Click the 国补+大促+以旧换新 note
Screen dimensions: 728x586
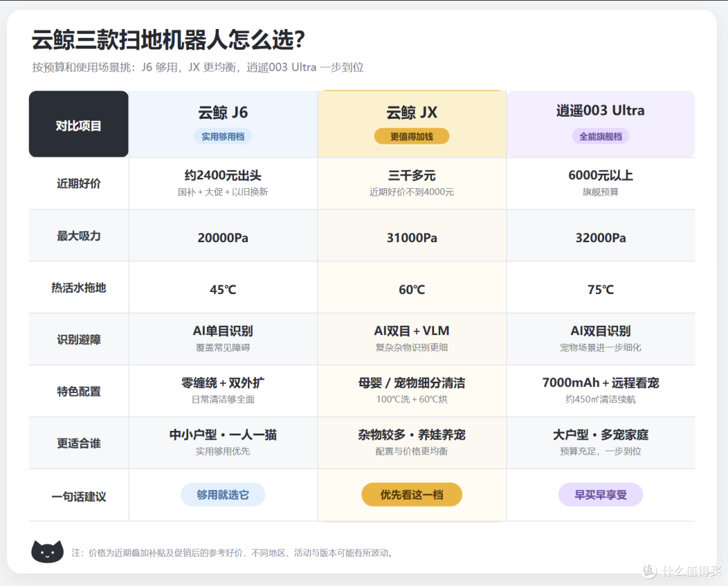click(223, 192)
